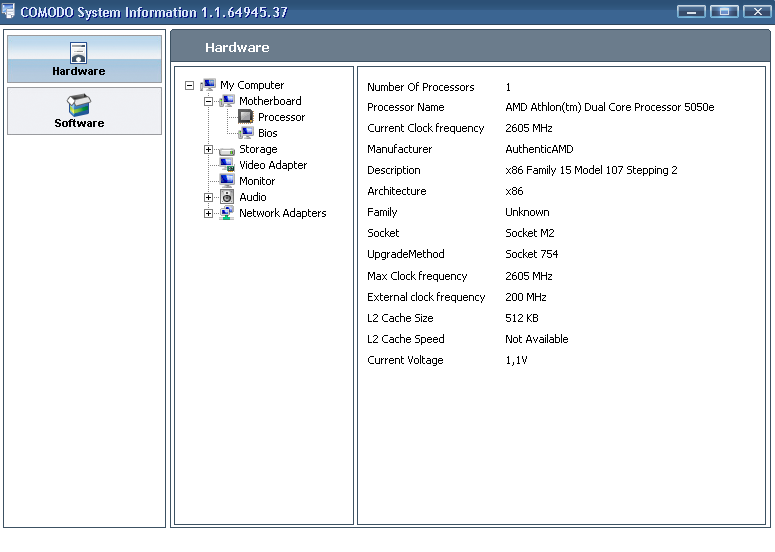The image size is (775, 552).
Task: Select Network Adapters in the tree
Action: [283, 213]
